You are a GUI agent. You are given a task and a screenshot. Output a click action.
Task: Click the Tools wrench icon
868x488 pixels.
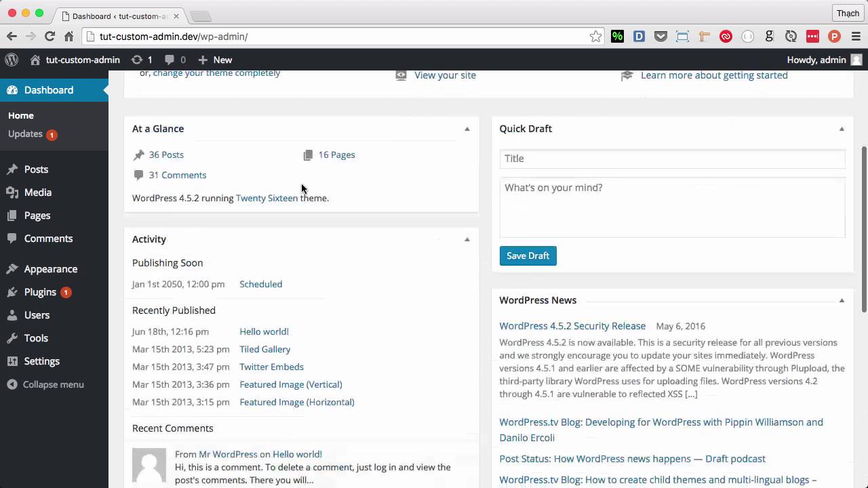(12, 338)
